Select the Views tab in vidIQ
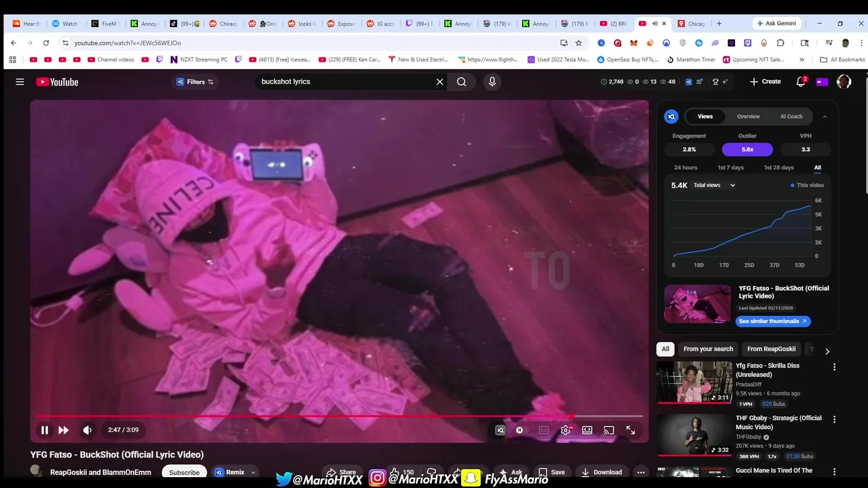The height and width of the screenshot is (488, 868). pyautogui.click(x=705, y=117)
